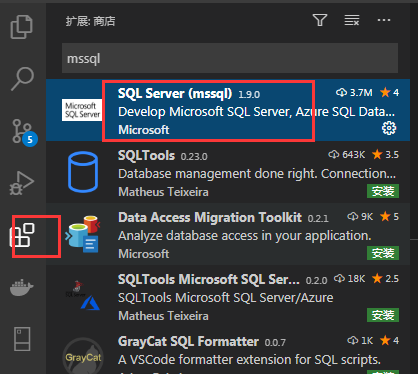418x374 pixels.
Task: Click version 0.23.0 next to SQLTools
Action: 194,157
